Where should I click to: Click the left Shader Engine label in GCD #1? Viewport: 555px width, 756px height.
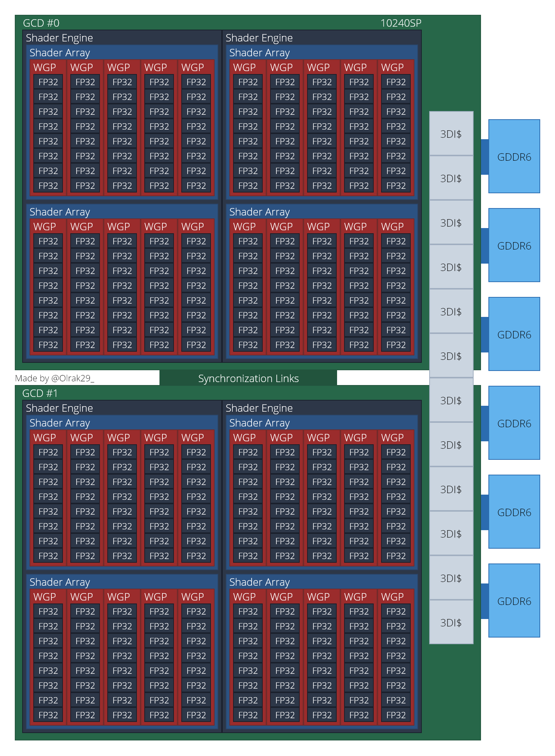pos(59,408)
